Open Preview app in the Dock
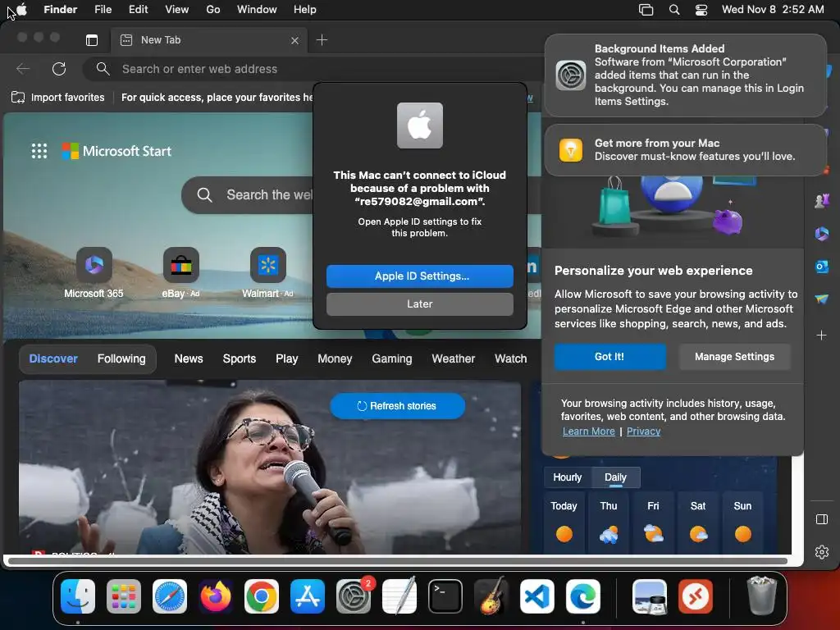The height and width of the screenshot is (630, 840). 650,597
